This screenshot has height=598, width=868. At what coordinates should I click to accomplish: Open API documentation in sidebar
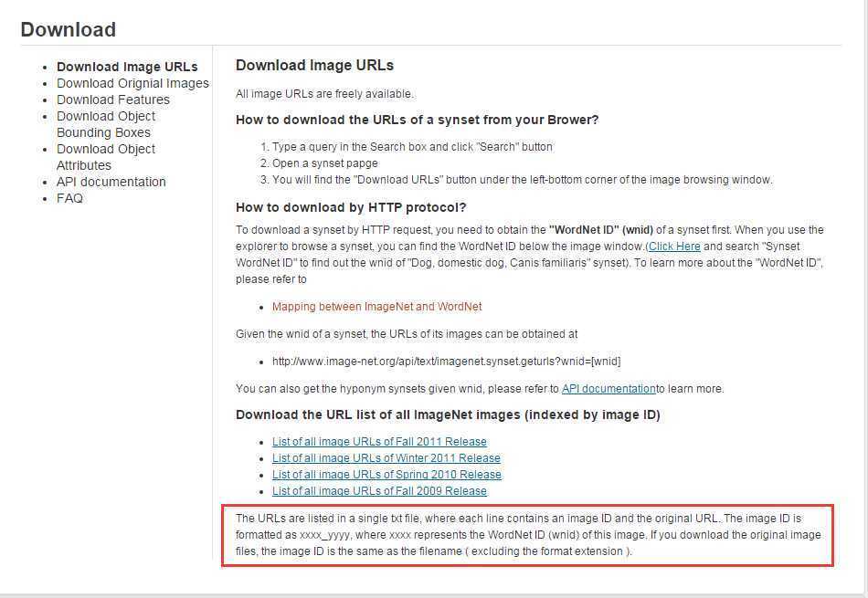click(x=111, y=182)
